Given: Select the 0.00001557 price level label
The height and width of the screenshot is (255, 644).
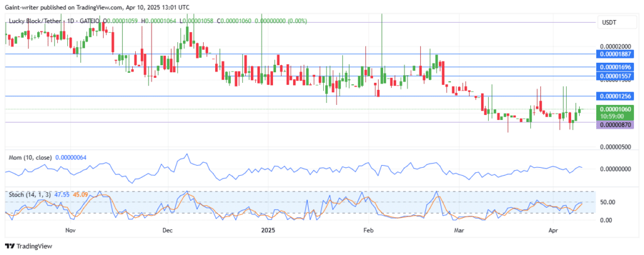Looking at the screenshot, I should [x=615, y=76].
